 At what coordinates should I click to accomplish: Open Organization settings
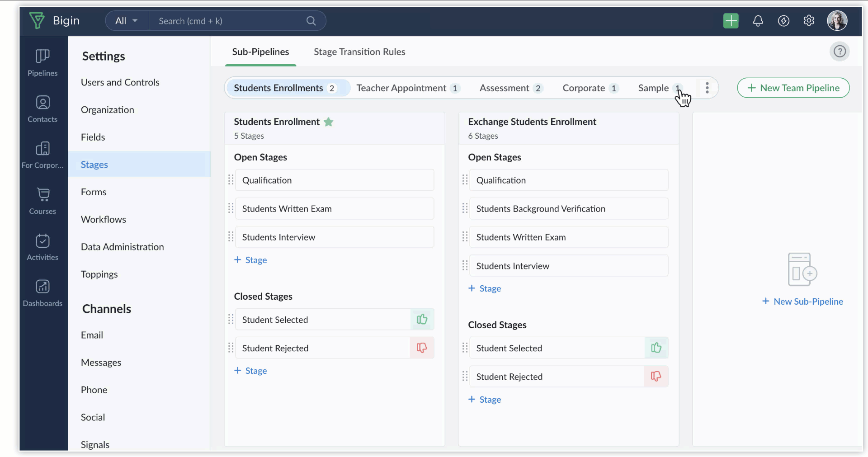pyautogui.click(x=108, y=110)
